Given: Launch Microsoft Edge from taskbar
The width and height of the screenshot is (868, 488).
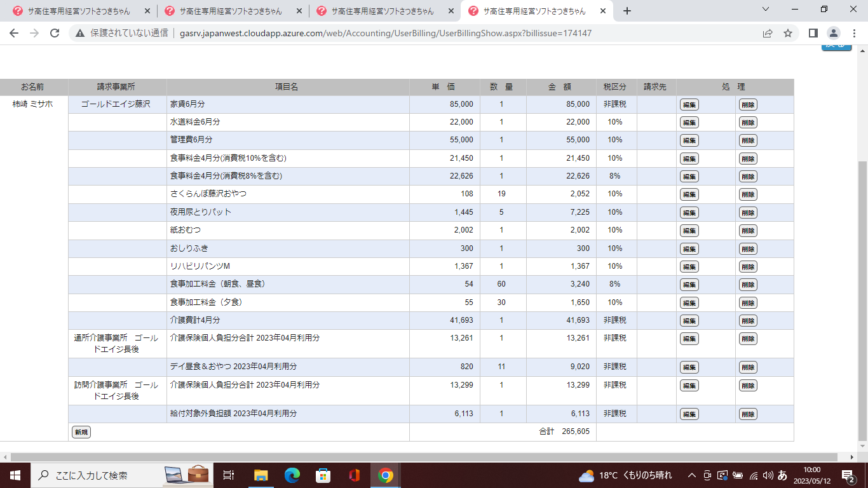Looking at the screenshot, I should (x=292, y=475).
